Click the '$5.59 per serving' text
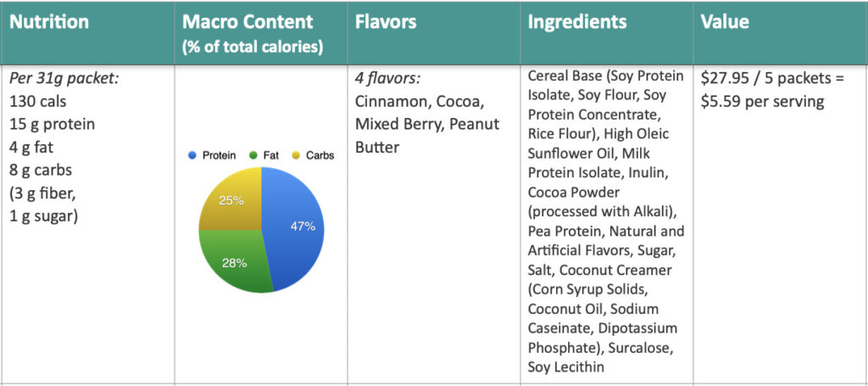868x386 pixels. click(x=760, y=101)
